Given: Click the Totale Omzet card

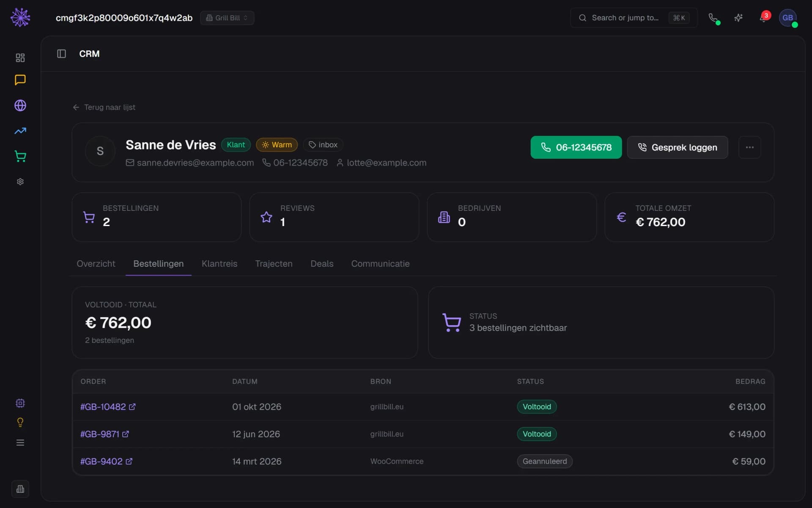Looking at the screenshot, I should pos(689,217).
